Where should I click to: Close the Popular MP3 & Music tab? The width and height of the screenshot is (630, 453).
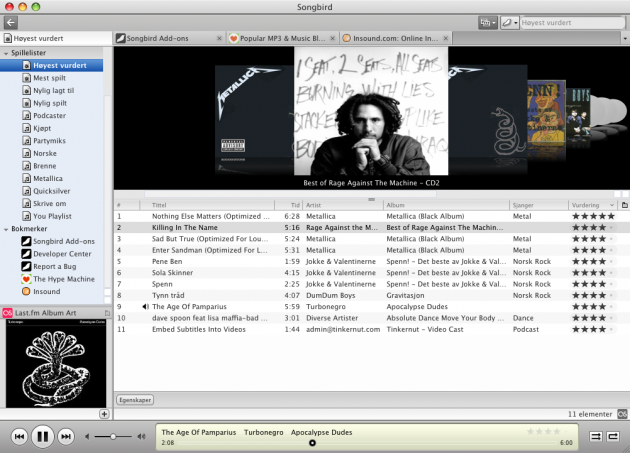(332, 39)
